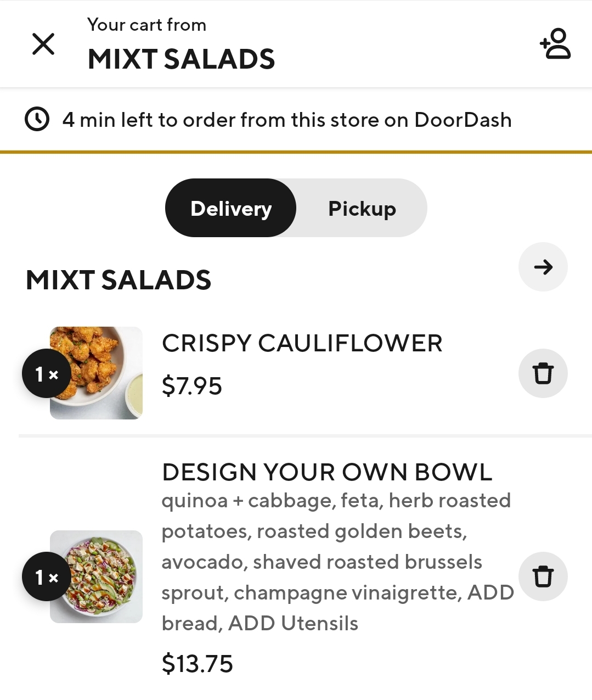Tap the MIXT SALADS store section heading

coord(119,280)
